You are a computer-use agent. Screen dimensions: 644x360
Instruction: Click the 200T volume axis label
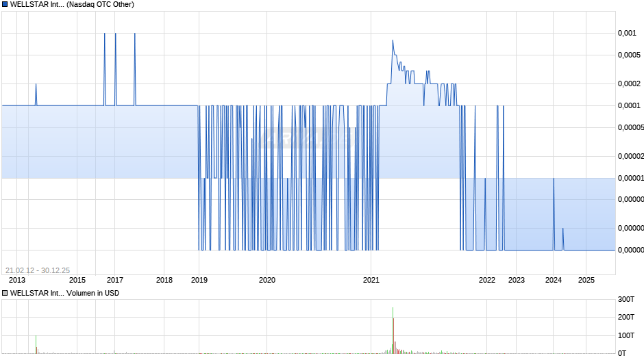pos(626,317)
